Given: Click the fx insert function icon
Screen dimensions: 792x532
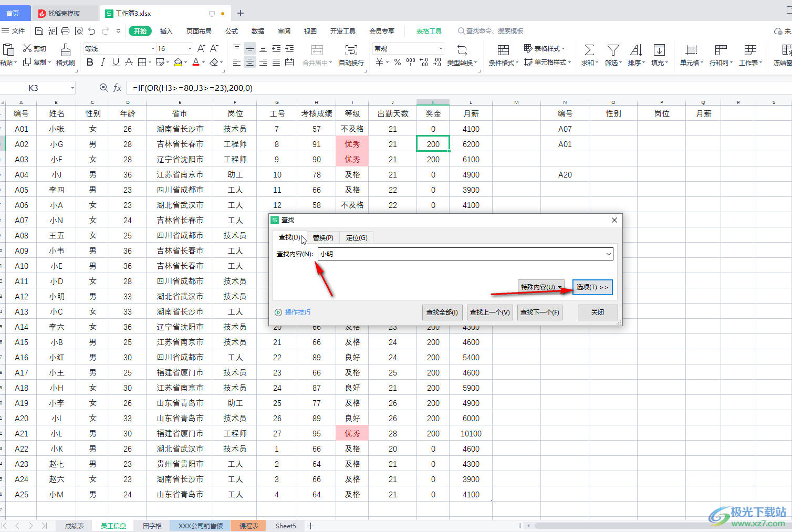Looking at the screenshot, I should coord(118,88).
